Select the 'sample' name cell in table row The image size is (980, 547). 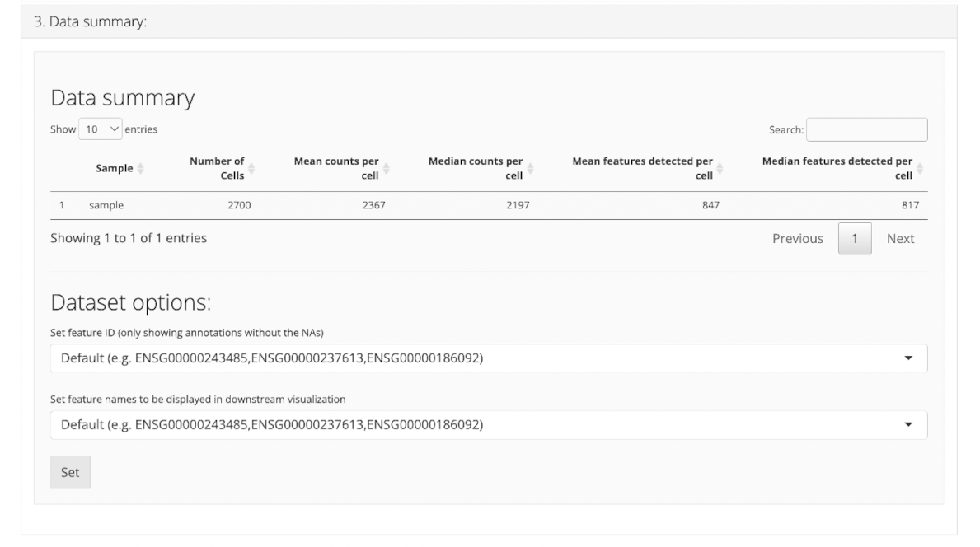pyautogui.click(x=106, y=206)
